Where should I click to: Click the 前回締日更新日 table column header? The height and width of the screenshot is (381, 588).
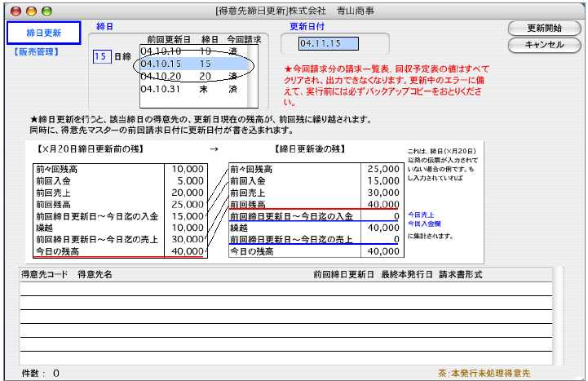[x=343, y=274]
